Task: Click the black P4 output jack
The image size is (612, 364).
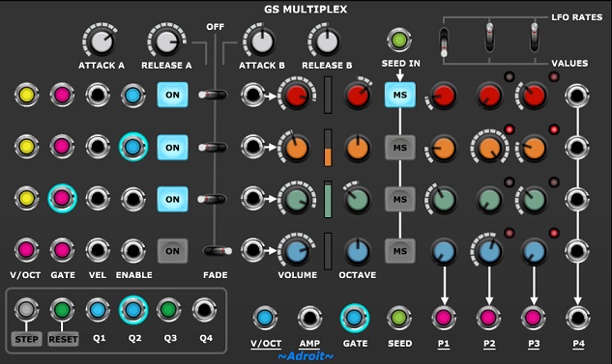Action: pyautogui.click(x=578, y=318)
